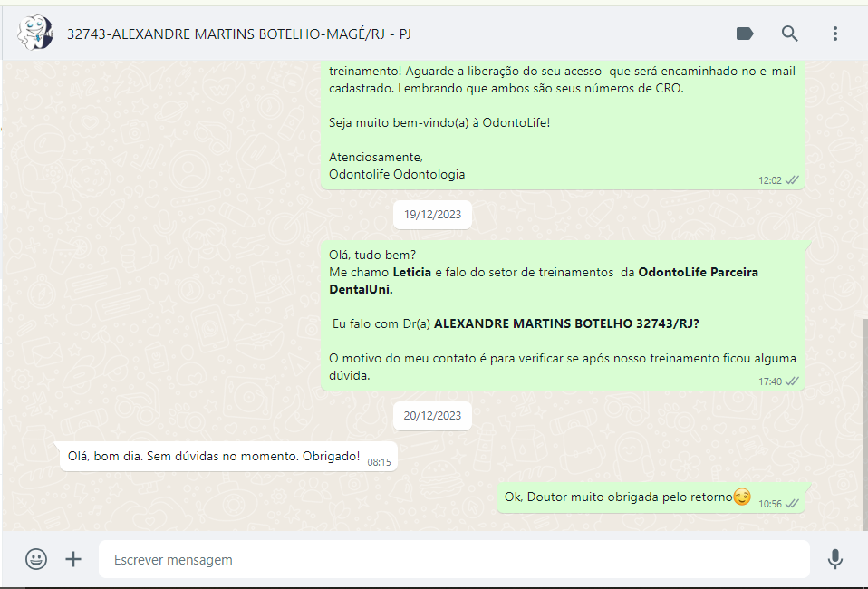Click 'OdontoLife Parceira' bold text
This screenshot has width=868, height=589.
698,273
